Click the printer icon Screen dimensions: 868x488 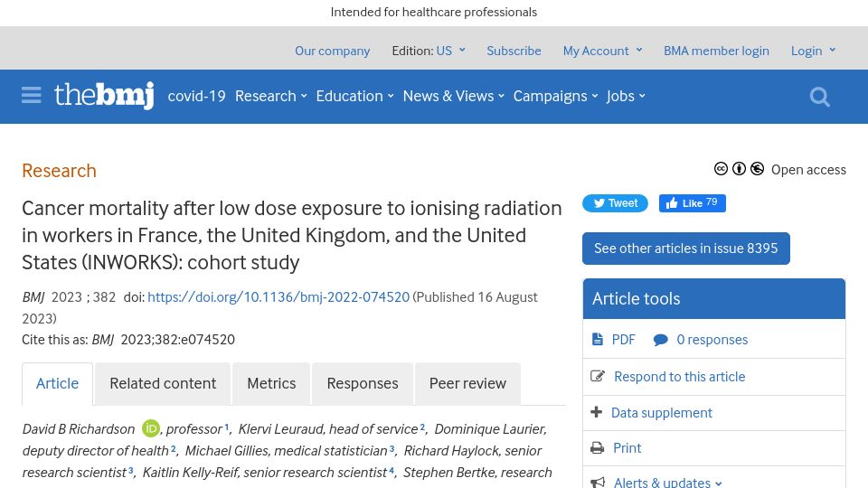(x=598, y=447)
